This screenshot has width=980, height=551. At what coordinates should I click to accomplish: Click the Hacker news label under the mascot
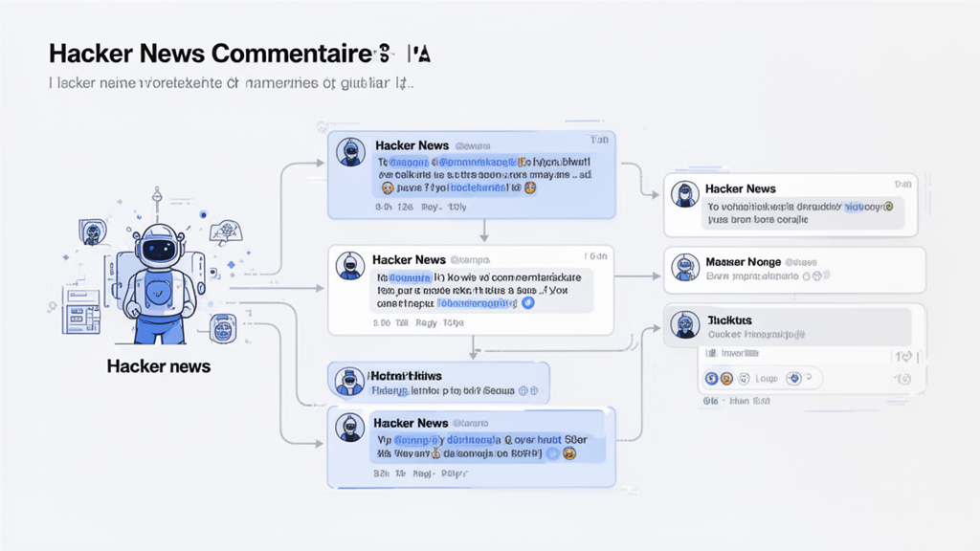[160, 365]
